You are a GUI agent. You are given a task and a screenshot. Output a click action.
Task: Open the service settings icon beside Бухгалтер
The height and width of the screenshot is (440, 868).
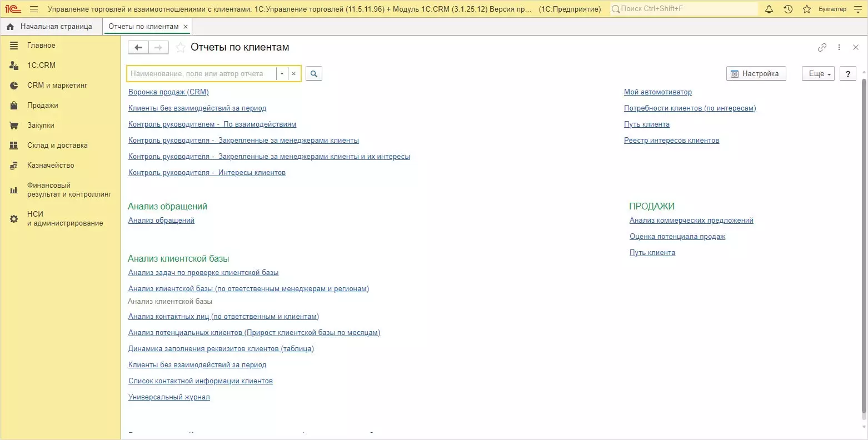[857, 9]
